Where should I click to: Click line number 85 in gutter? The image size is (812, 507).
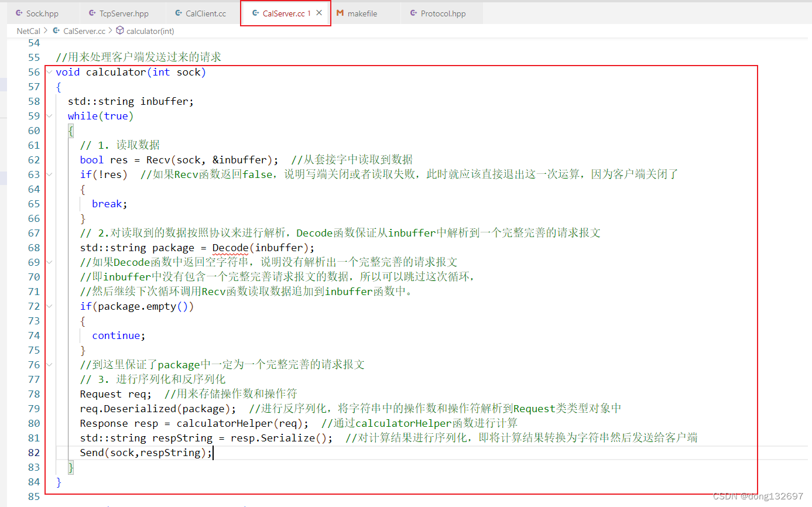[x=34, y=496]
